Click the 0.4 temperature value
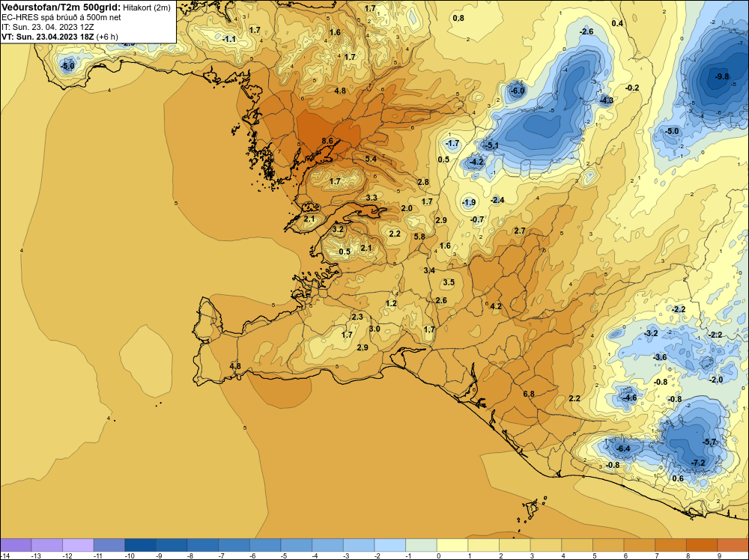Image resolution: width=749 pixels, height=560 pixels. coord(617,23)
